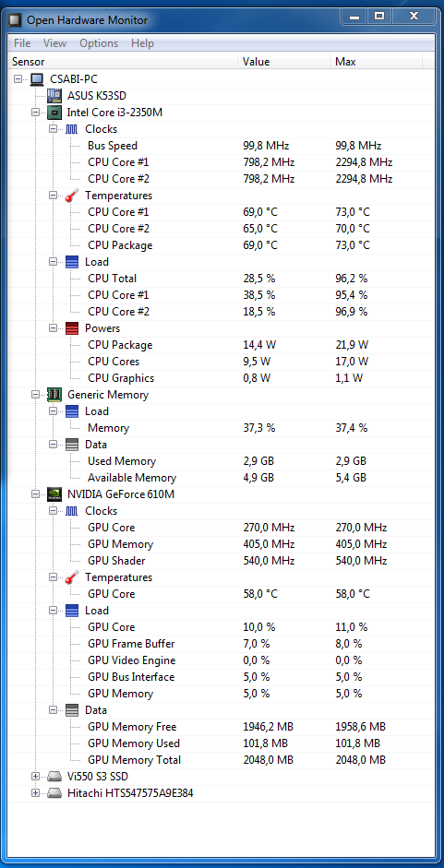Click the CPU Clocks waveform icon

point(72,129)
